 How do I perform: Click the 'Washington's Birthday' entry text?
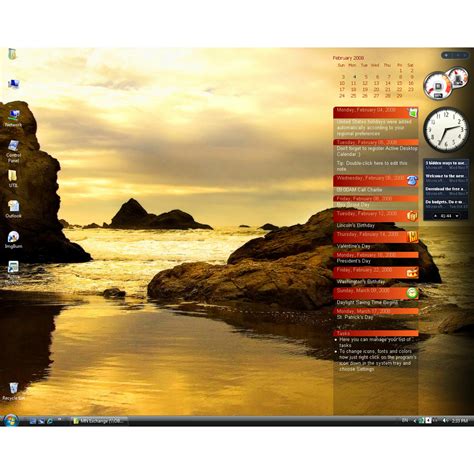361,282
